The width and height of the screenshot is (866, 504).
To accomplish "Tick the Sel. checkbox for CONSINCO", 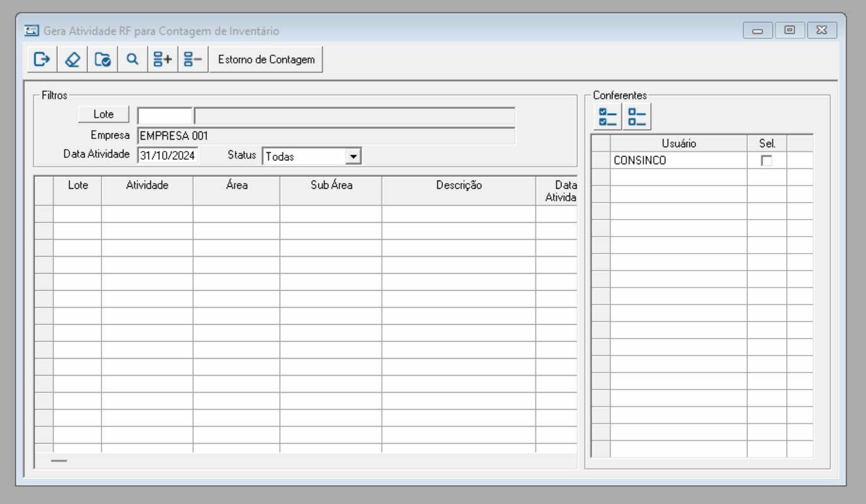I will pos(767,160).
